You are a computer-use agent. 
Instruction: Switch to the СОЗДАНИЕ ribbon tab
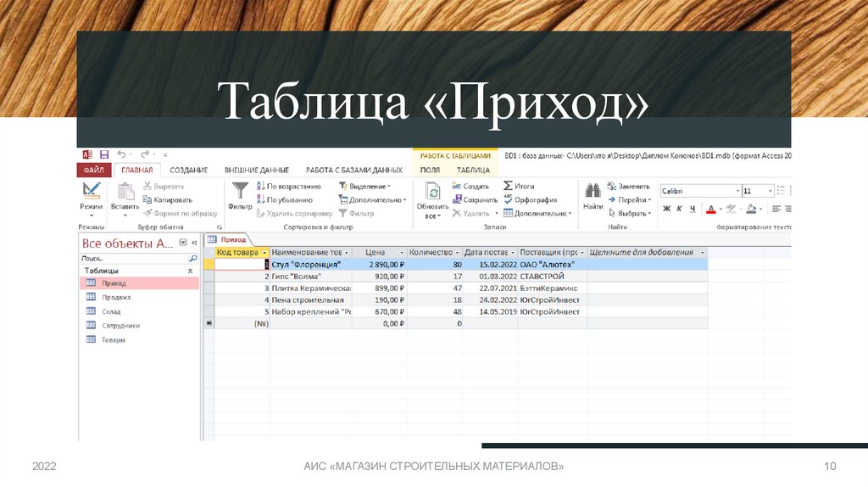[189, 170]
